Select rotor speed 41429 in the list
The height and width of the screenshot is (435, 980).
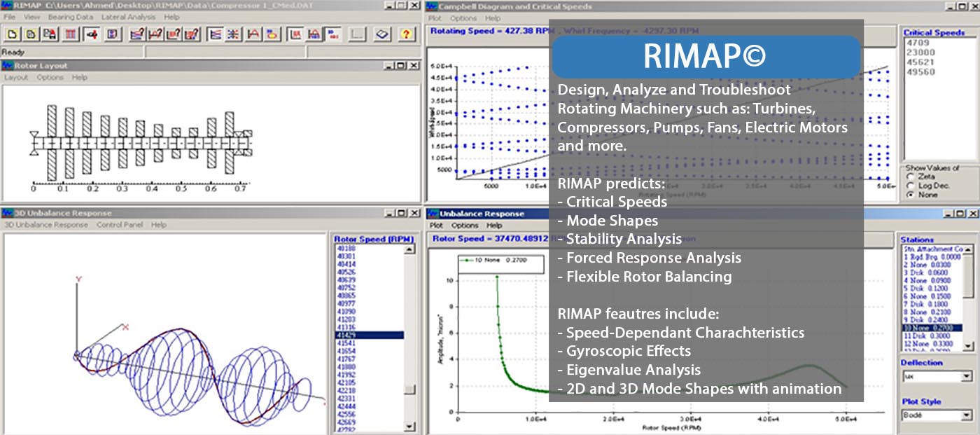369,335
